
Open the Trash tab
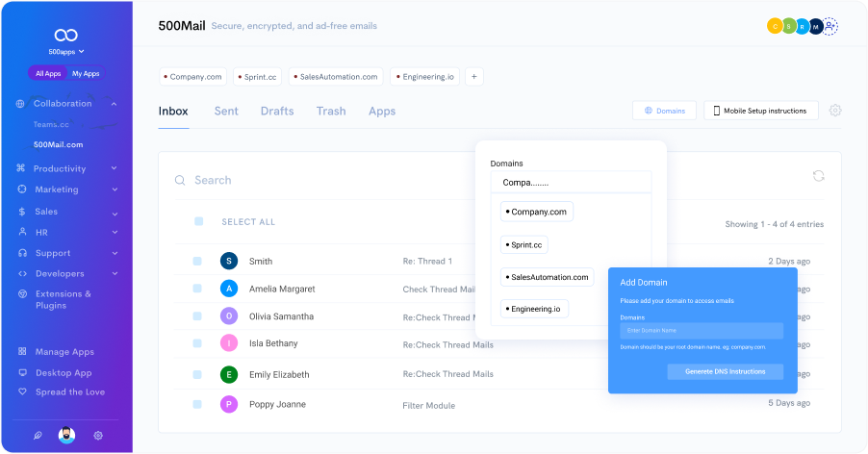(331, 112)
